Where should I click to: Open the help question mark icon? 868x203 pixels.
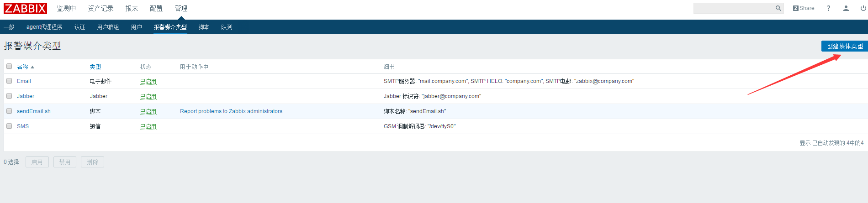tap(829, 8)
